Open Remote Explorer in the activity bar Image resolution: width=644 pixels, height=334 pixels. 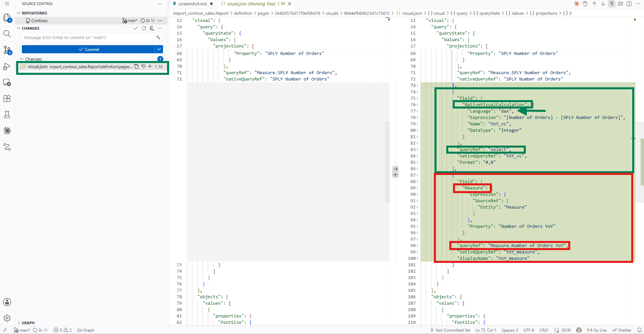pos(7,82)
